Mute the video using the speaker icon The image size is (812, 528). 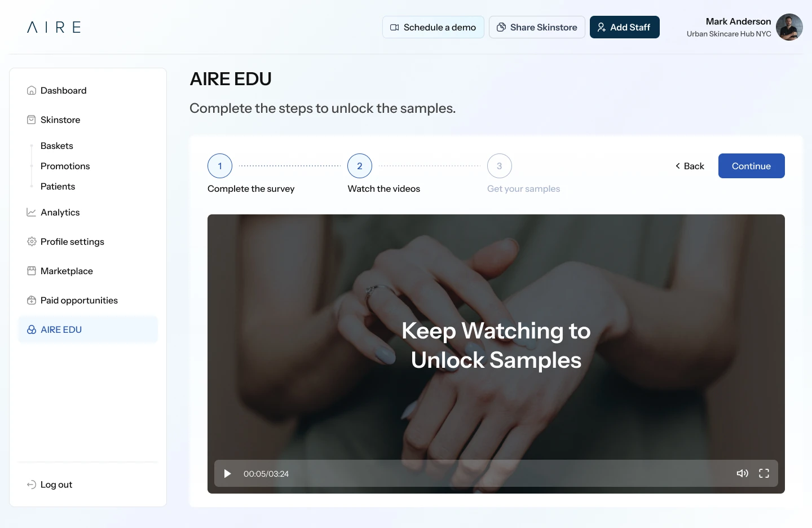click(742, 473)
